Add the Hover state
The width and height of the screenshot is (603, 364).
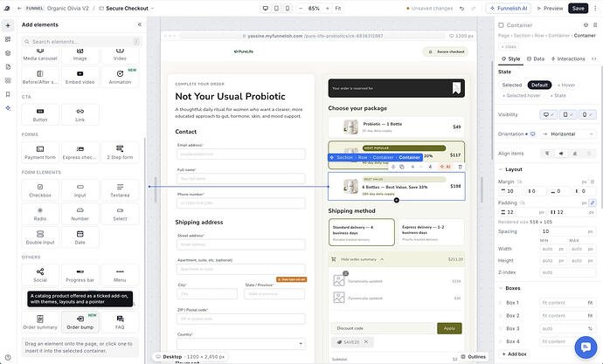click(566, 85)
